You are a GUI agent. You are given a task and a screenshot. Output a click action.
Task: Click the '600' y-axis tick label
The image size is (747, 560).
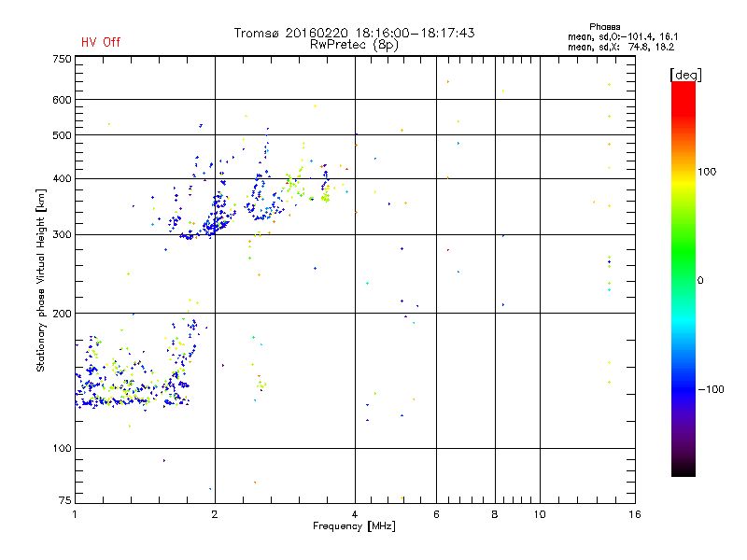62,100
